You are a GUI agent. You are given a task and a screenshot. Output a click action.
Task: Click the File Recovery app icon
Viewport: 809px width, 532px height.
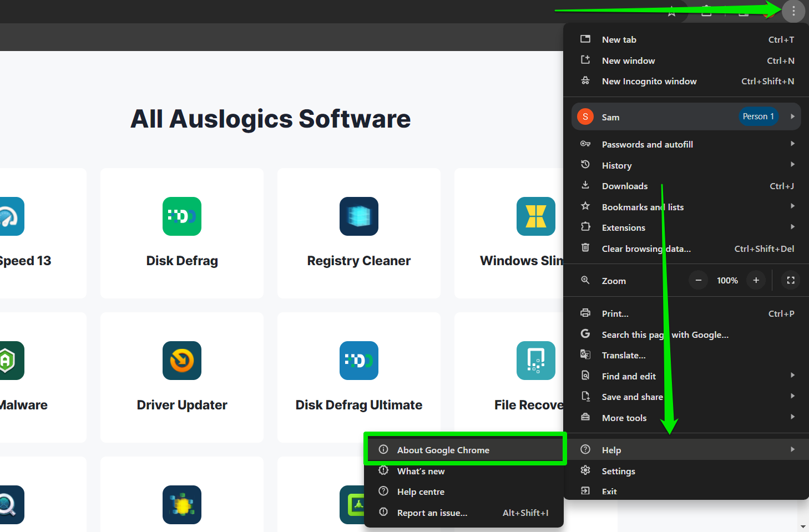(x=535, y=361)
